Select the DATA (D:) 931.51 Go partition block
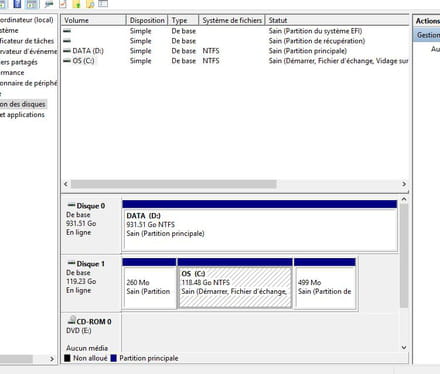This screenshot has width=440, height=374. point(260,226)
